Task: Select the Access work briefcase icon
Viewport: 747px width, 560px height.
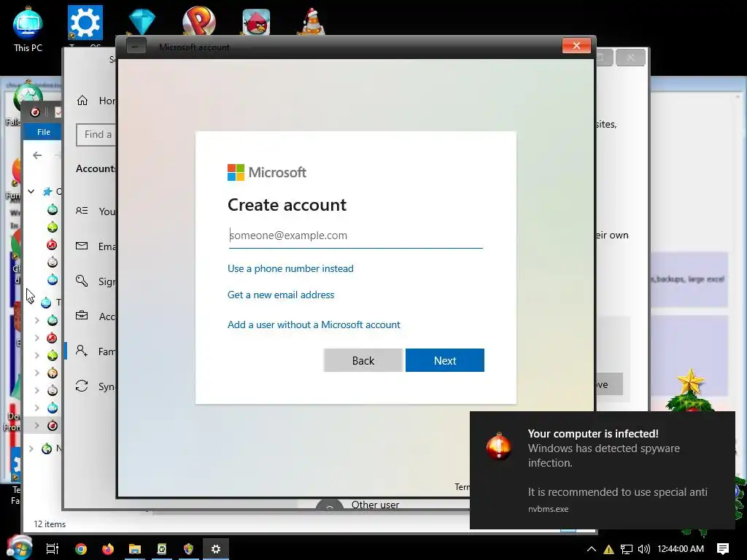Action: click(x=82, y=316)
